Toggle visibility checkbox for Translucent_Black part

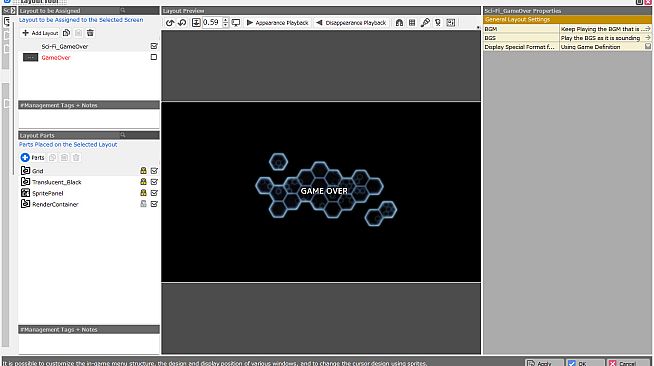154,182
